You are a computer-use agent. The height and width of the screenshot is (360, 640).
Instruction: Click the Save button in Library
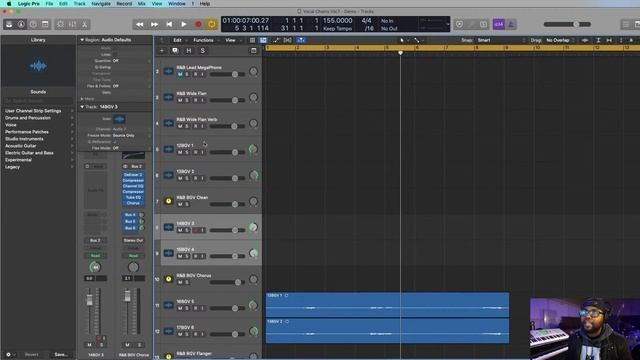coord(61,355)
